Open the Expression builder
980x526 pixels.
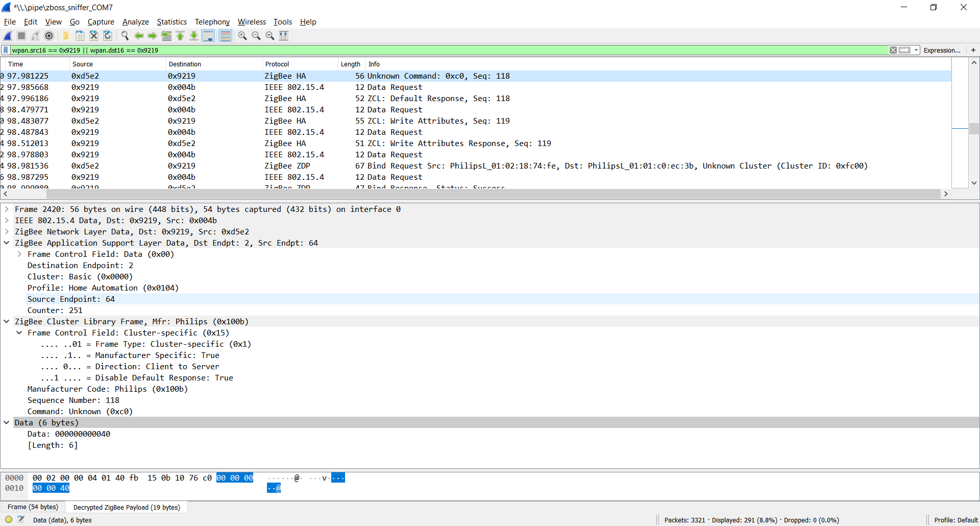click(x=942, y=50)
